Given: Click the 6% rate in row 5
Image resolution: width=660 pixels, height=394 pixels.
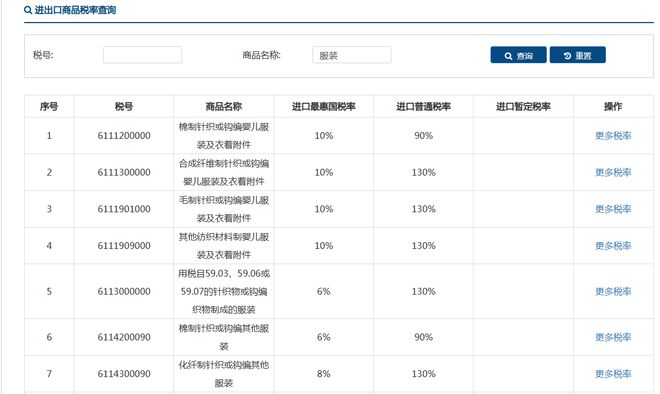Looking at the screenshot, I should [x=324, y=291].
